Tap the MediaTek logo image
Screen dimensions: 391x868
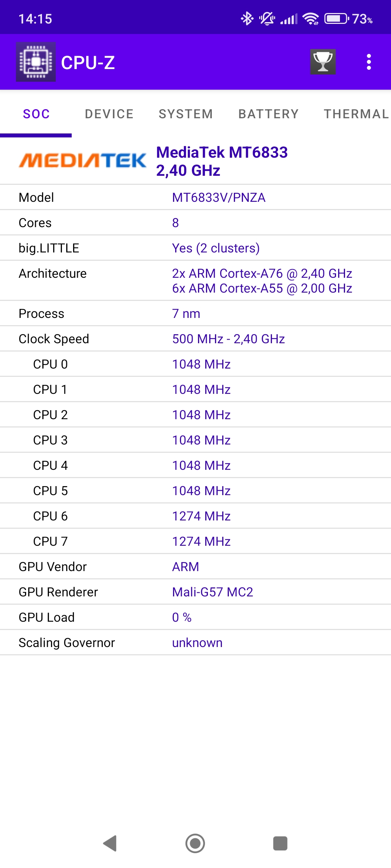pyautogui.click(x=83, y=161)
